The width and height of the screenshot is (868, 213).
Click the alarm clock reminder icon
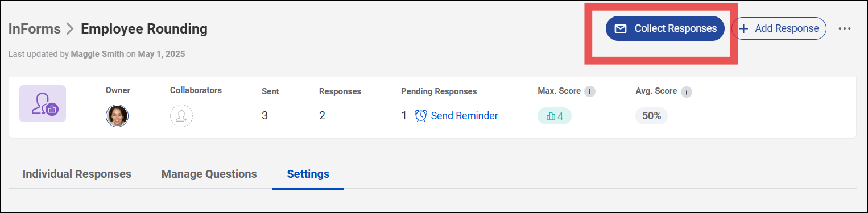coord(421,116)
